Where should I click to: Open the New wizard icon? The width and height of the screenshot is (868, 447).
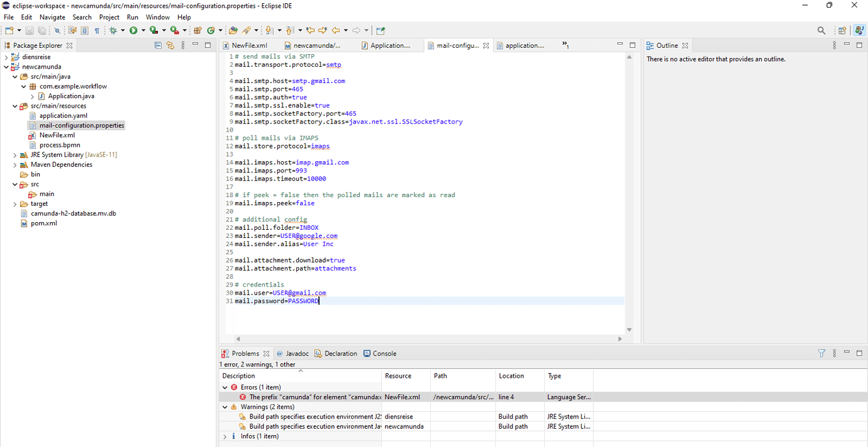click(x=8, y=30)
